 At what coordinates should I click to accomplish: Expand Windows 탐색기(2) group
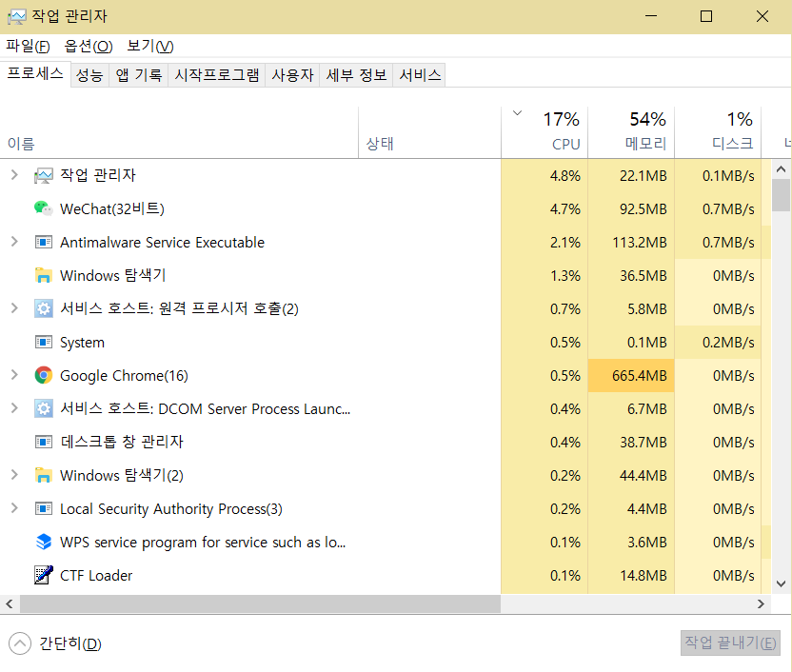point(14,475)
